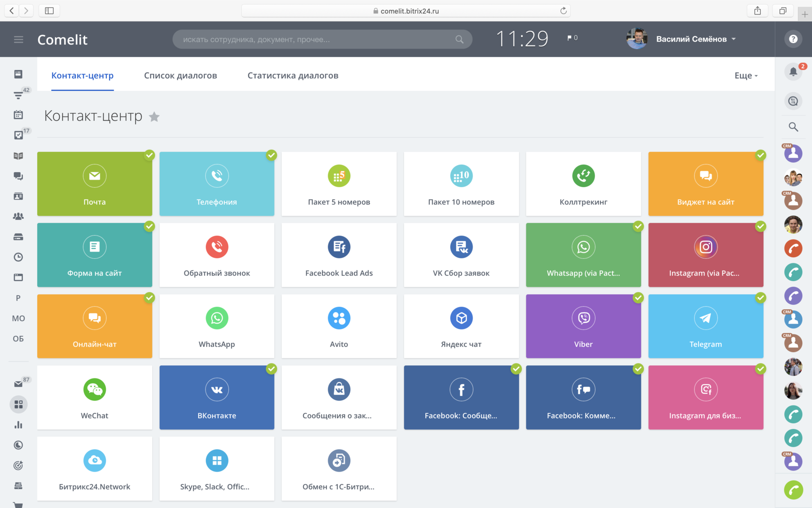Switch to the Статистика диалогов tab
Viewport: 812px width, 508px height.
(x=293, y=75)
